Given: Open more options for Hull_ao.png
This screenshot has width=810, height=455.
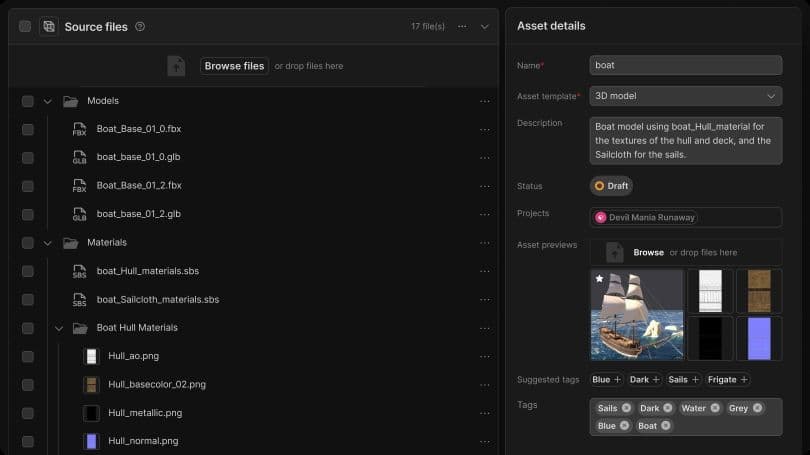Looking at the screenshot, I should tap(485, 356).
